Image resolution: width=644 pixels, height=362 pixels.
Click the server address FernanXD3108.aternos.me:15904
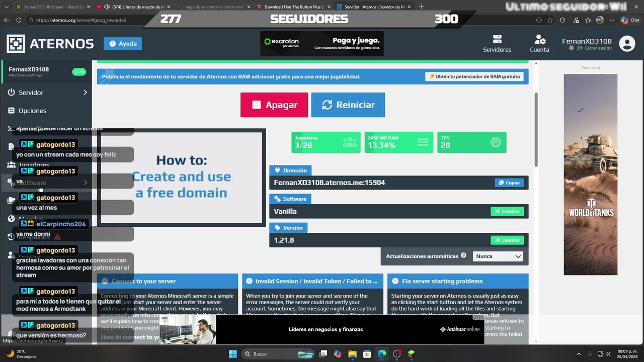click(x=330, y=183)
